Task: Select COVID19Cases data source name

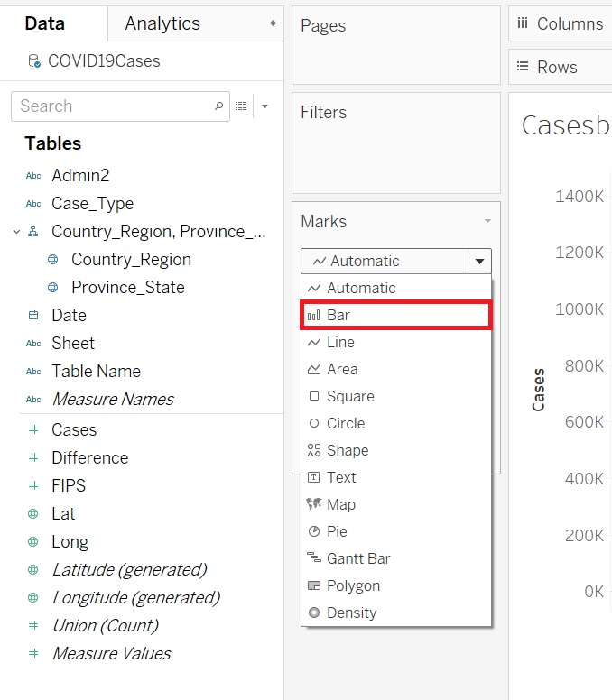Action: pyautogui.click(x=104, y=61)
